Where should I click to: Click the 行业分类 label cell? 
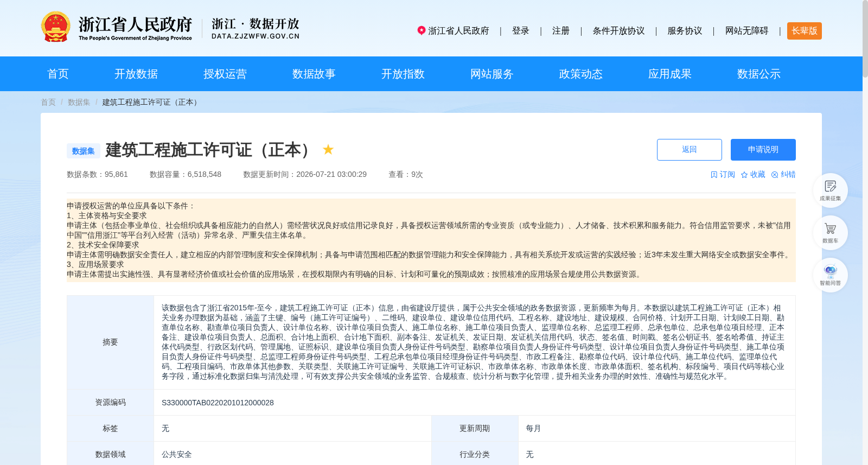[x=475, y=455]
